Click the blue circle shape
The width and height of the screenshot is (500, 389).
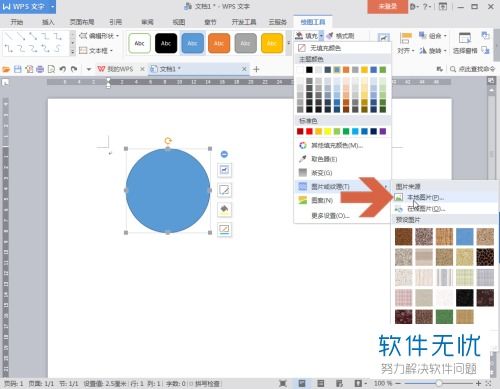(168, 191)
